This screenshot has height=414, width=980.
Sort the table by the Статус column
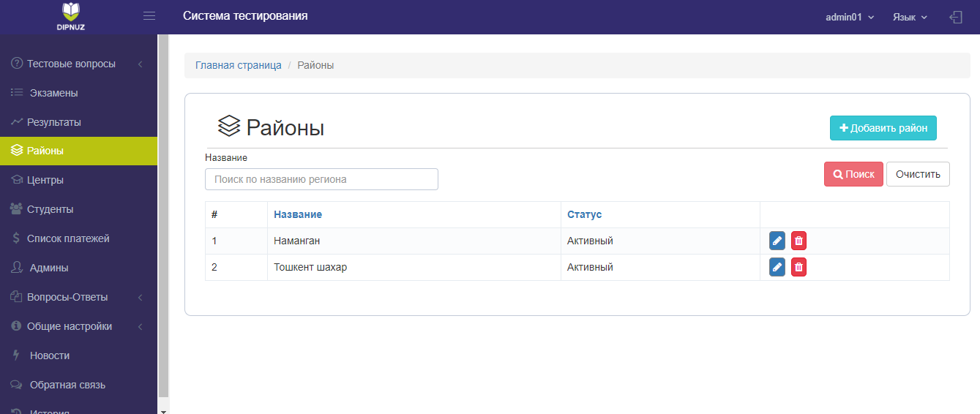(584, 214)
